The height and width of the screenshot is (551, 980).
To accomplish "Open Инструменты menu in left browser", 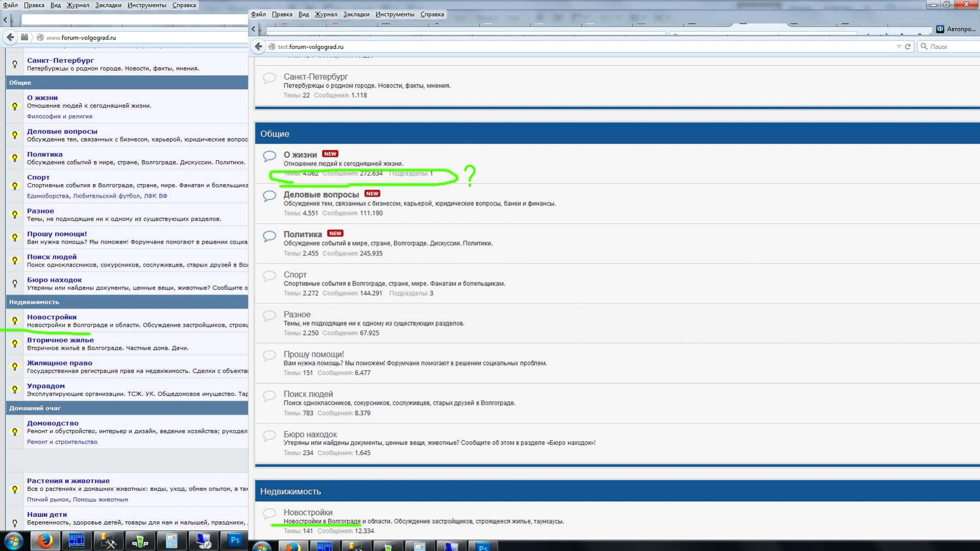I will (147, 5).
